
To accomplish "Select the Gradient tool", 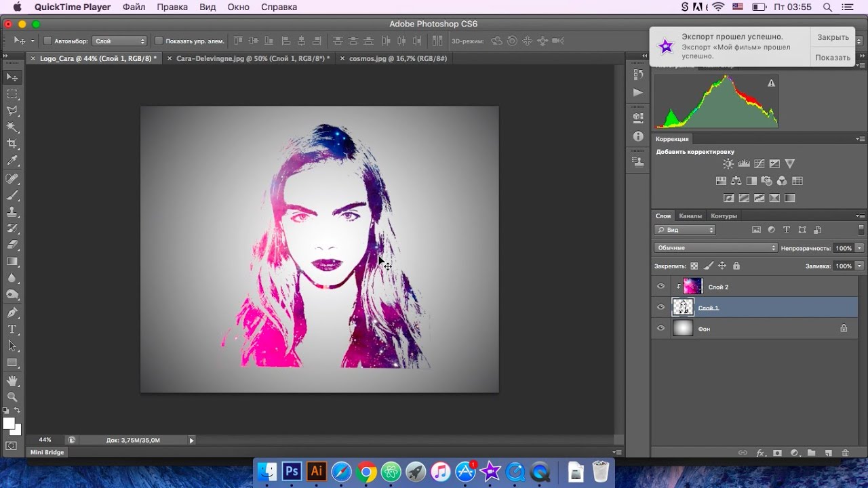I will coord(12,262).
